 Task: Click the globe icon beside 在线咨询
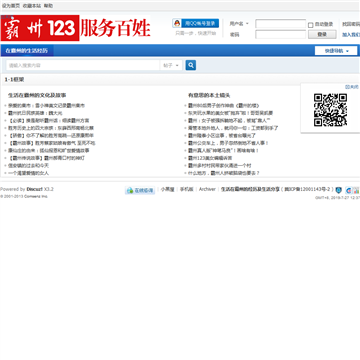click(130, 190)
